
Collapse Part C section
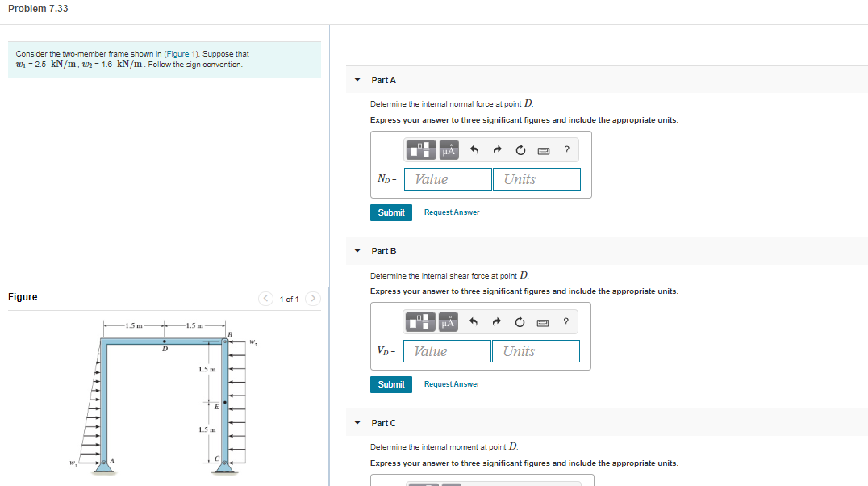[x=357, y=423]
